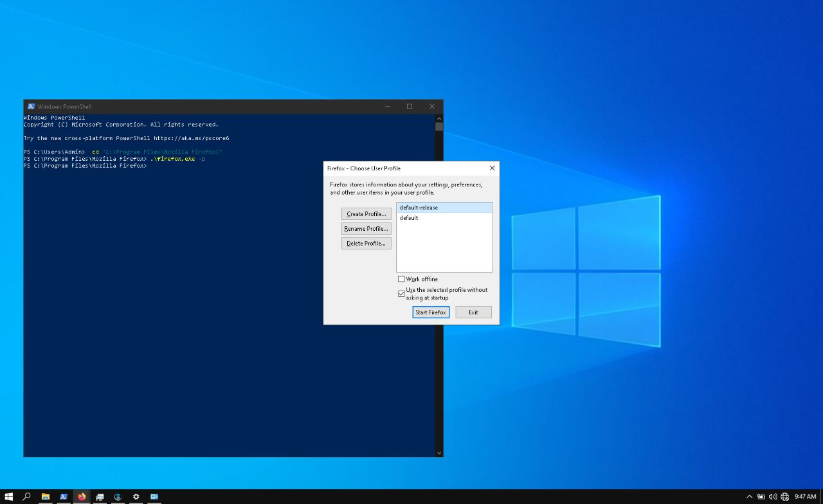This screenshot has height=504, width=823.
Task: Click the battery power tray icon
Action: pyautogui.click(x=761, y=496)
